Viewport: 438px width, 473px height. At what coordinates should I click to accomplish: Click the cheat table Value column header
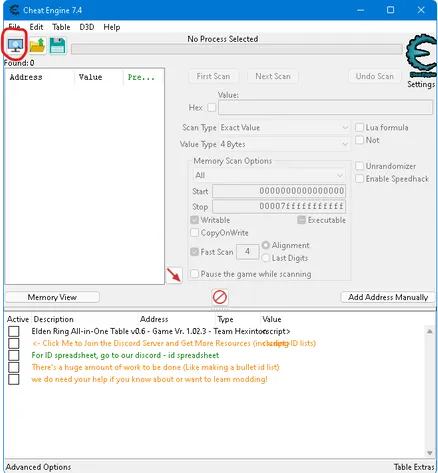pyautogui.click(x=272, y=319)
